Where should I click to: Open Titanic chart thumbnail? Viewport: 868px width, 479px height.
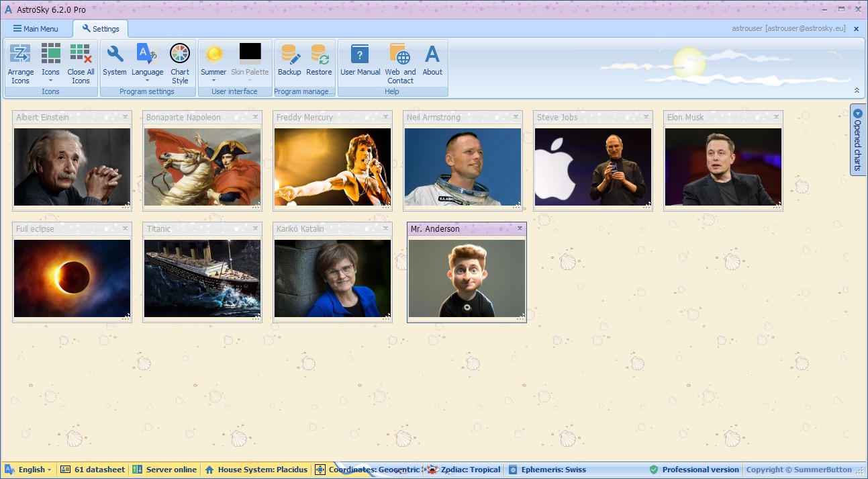(202, 278)
